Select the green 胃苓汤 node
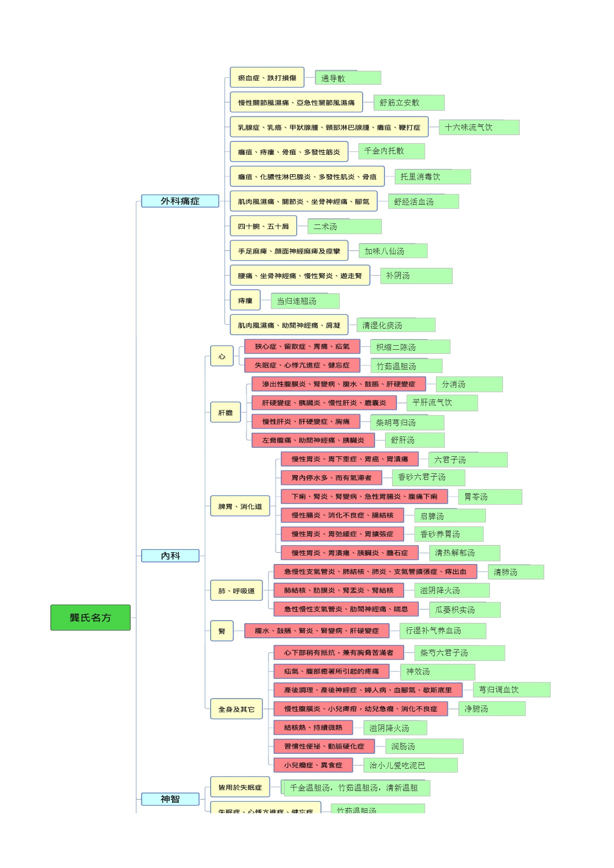614x868 pixels. pyautogui.click(x=490, y=497)
